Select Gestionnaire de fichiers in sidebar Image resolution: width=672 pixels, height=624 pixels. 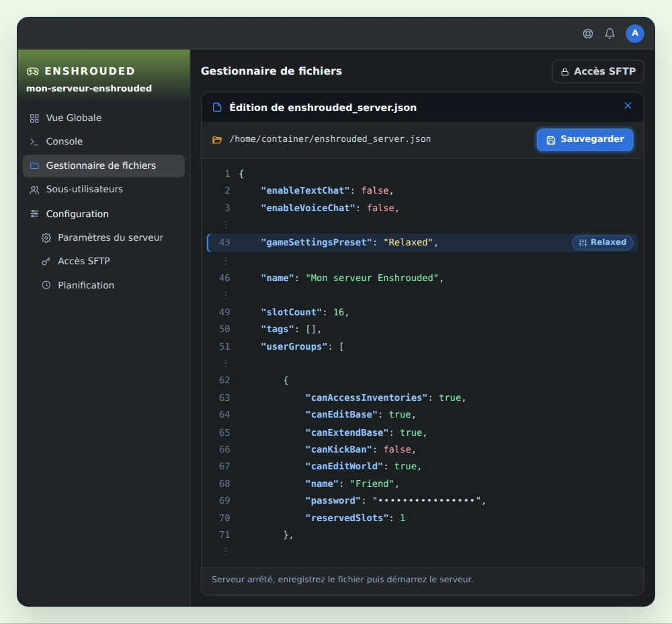tap(104, 165)
